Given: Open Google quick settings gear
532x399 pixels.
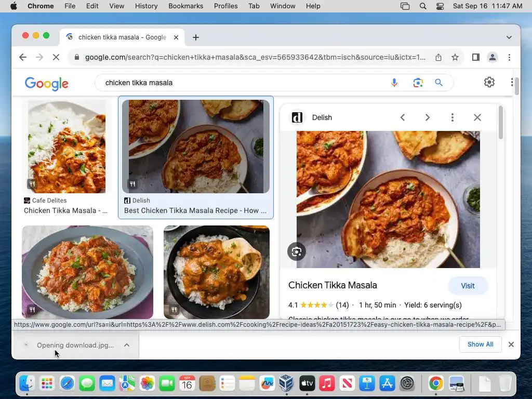Looking at the screenshot, I should click(x=489, y=82).
